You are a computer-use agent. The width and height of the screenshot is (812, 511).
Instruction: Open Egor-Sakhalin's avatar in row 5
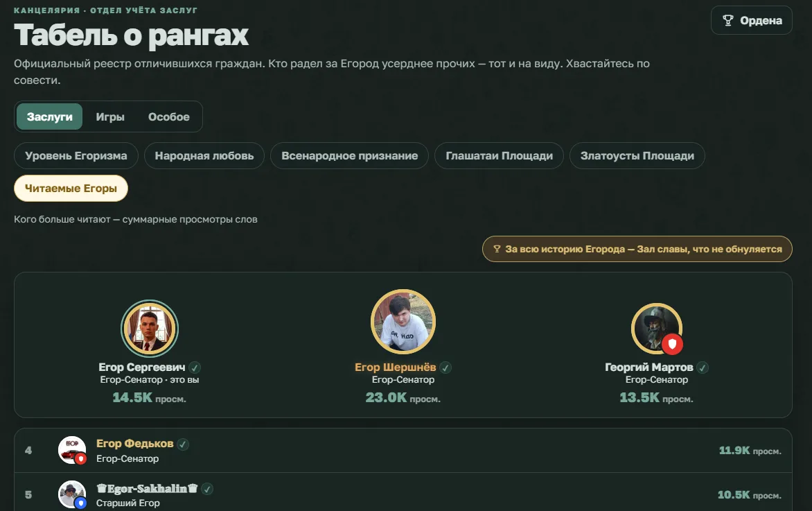pos(72,494)
